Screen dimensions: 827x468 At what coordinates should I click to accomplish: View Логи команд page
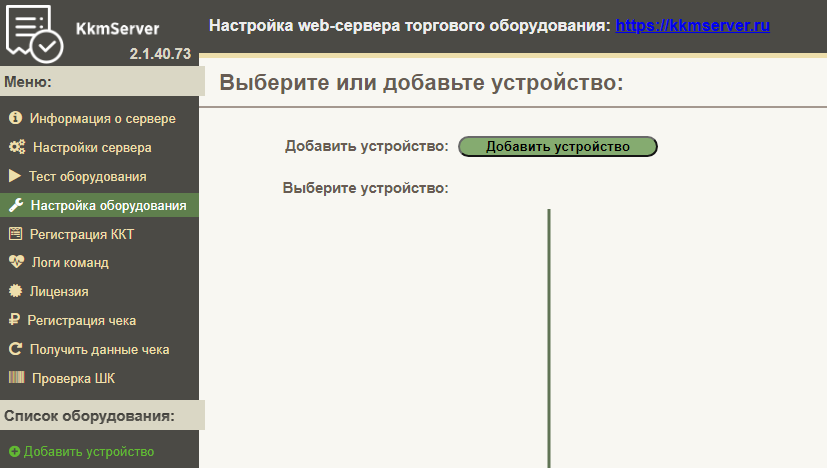(x=99, y=262)
